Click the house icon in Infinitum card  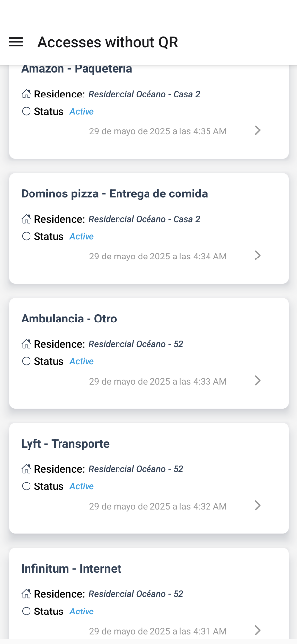[27, 594]
